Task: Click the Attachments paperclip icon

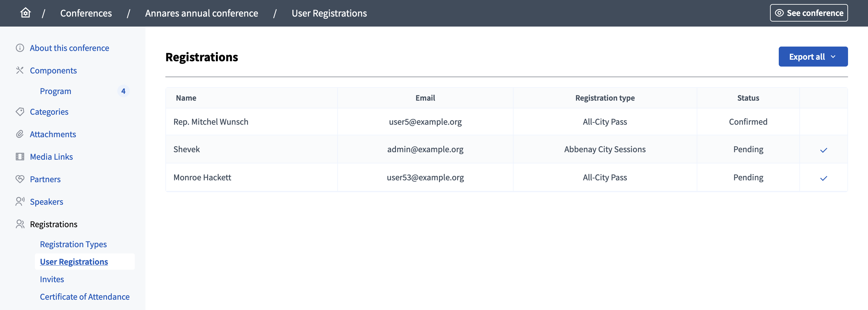Action: coord(20,134)
